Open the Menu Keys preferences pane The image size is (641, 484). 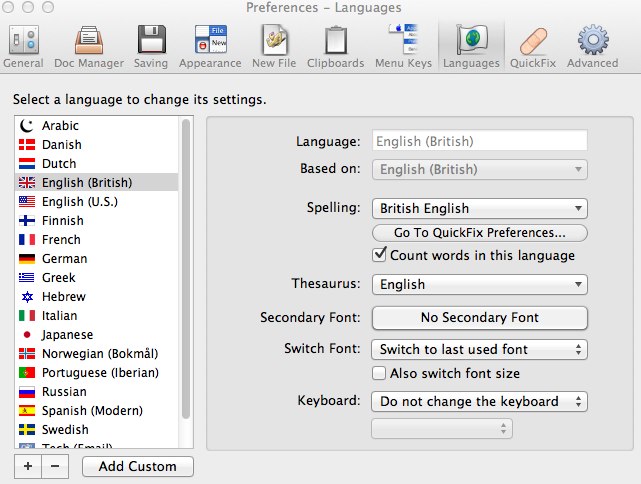click(x=403, y=46)
